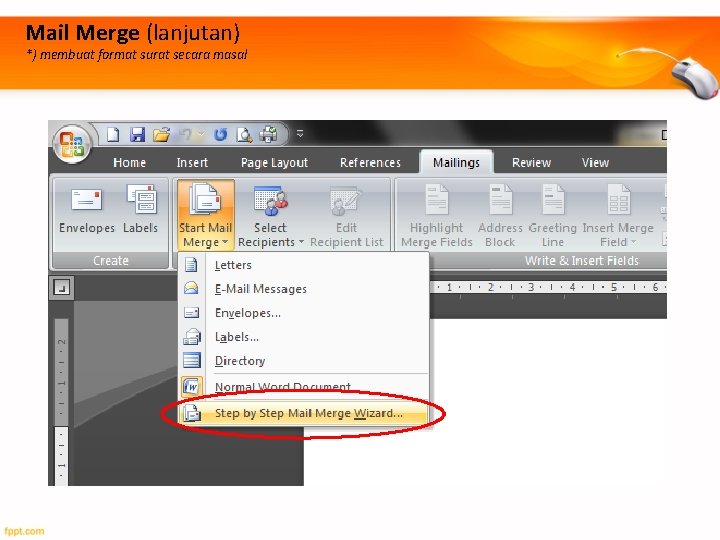The height and width of the screenshot is (540, 720).
Task: Click Highlight Merge Fields button
Action: point(436,215)
